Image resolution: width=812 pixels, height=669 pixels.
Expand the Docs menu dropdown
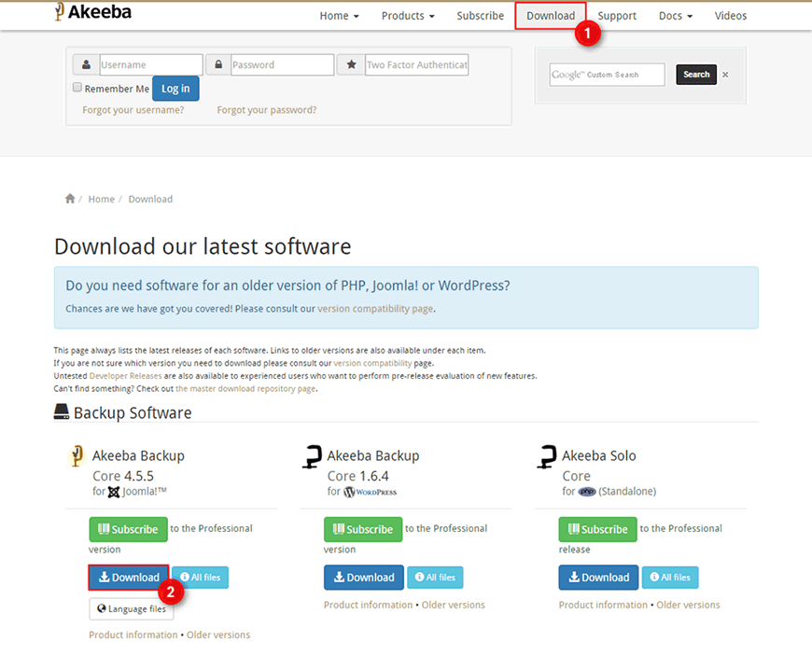pos(676,16)
